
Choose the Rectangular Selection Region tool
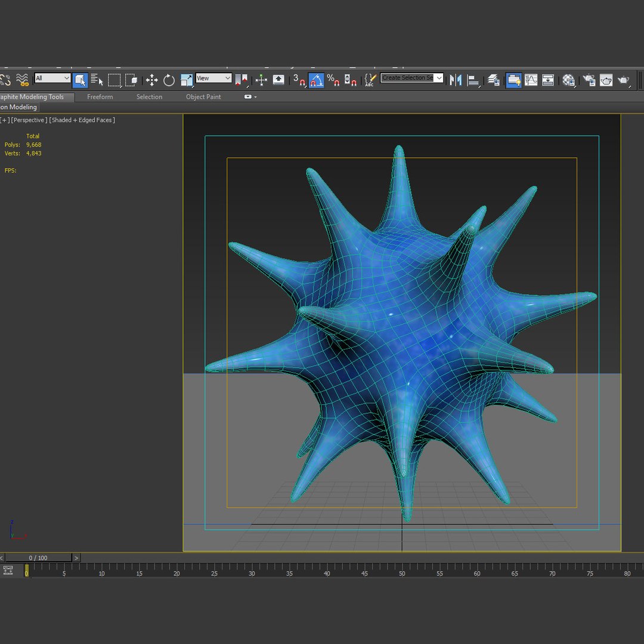(x=114, y=80)
